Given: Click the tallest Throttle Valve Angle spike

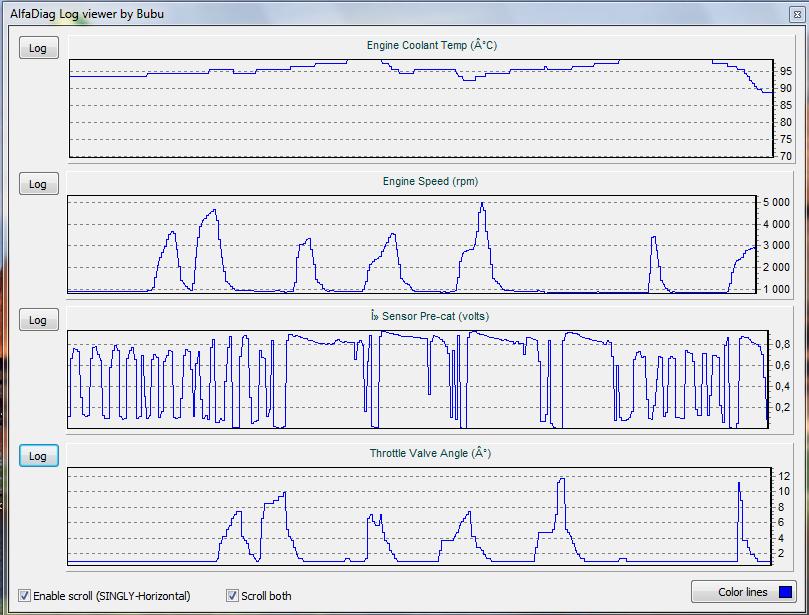Looking at the screenshot, I should (x=562, y=480).
